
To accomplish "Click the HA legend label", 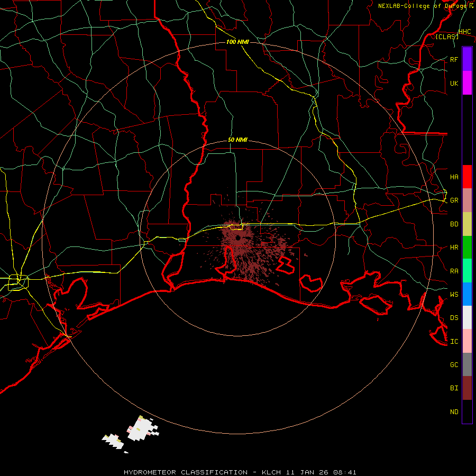I will pos(454,177).
